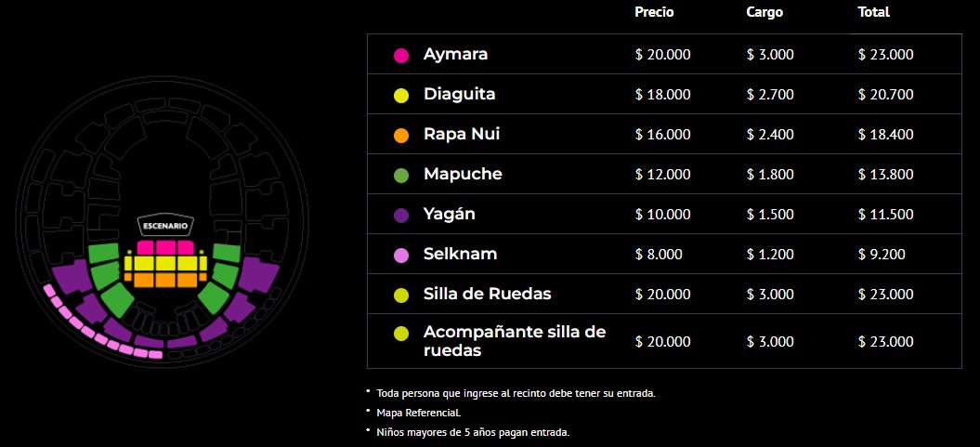Click the Acompañante silla de ruedas dot

[401, 334]
